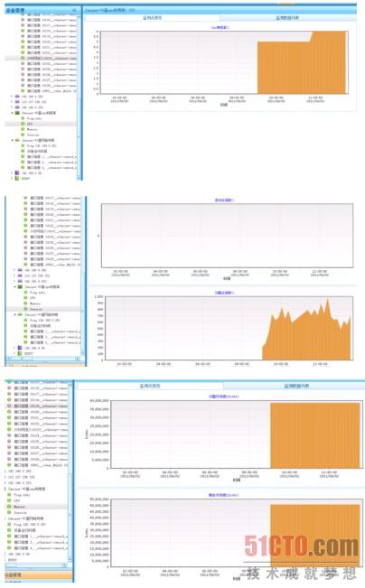
Task: Collapse Juniper node containing 设备运行时间 in Session view
Action: 15,314
